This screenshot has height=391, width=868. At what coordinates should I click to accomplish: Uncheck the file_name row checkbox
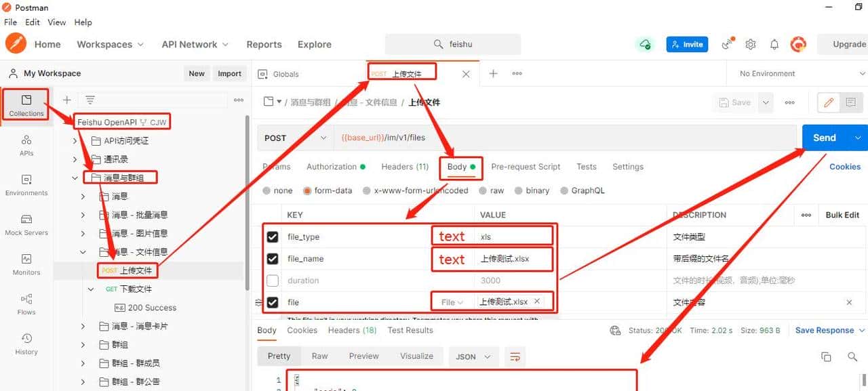pyautogui.click(x=273, y=259)
